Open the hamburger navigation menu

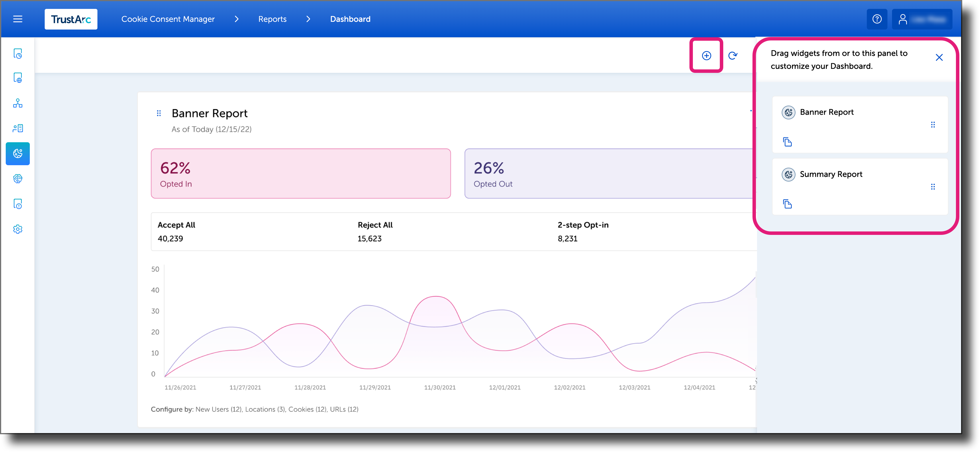[17, 19]
